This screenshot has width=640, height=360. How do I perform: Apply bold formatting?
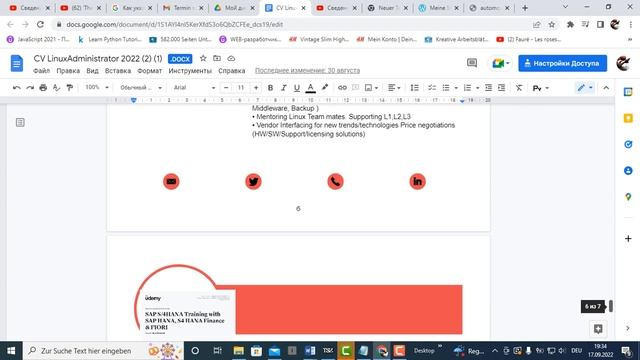(270, 88)
